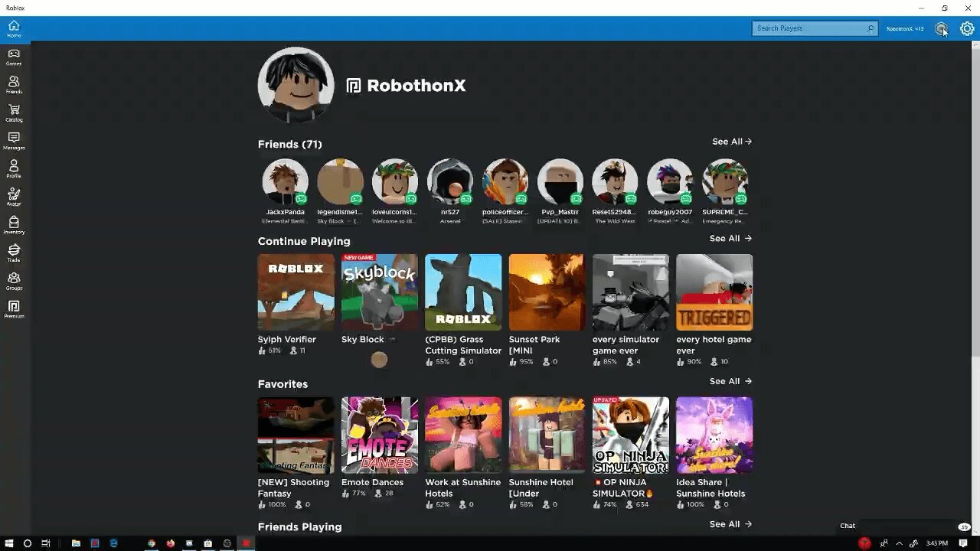The width and height of the screenshot is (980, 551).
Task: Open the Groups sidebar icon
Action: pos(14,281)
